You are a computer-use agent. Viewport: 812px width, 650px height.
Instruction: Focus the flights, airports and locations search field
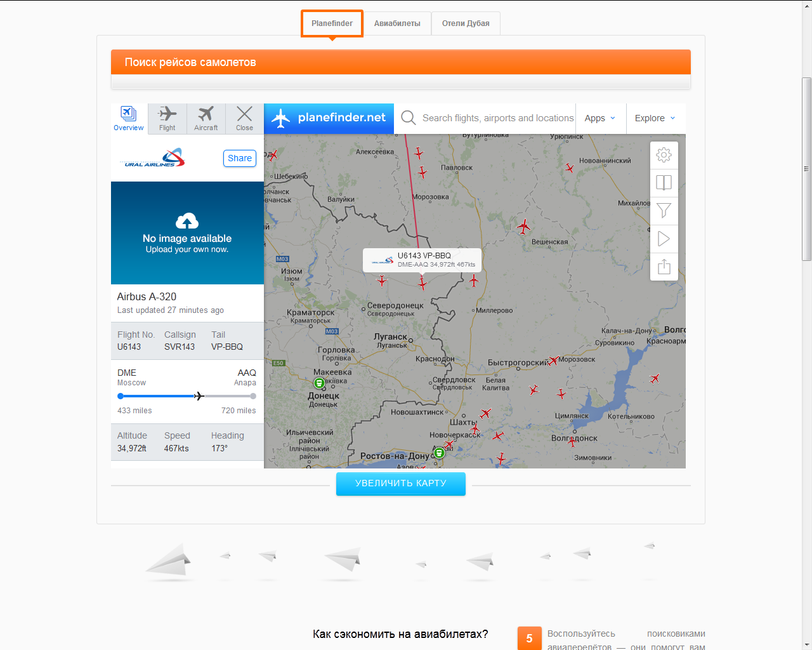(x=498, y=118)
